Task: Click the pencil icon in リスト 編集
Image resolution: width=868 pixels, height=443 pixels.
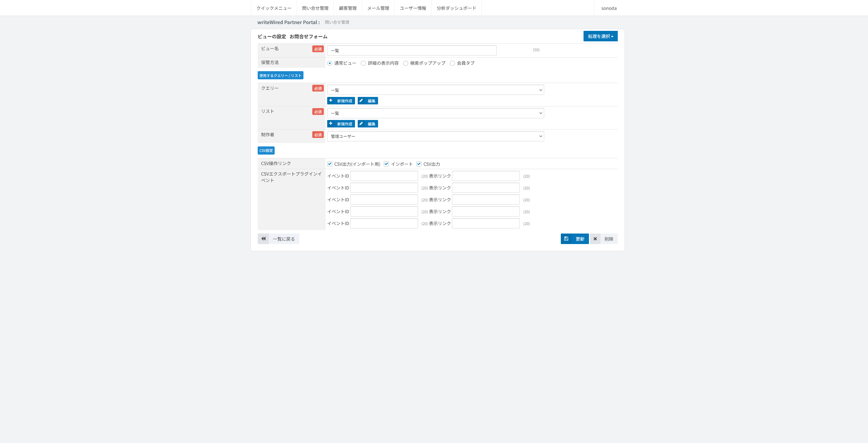Action: pyautogui.click(x=361, y=124)
